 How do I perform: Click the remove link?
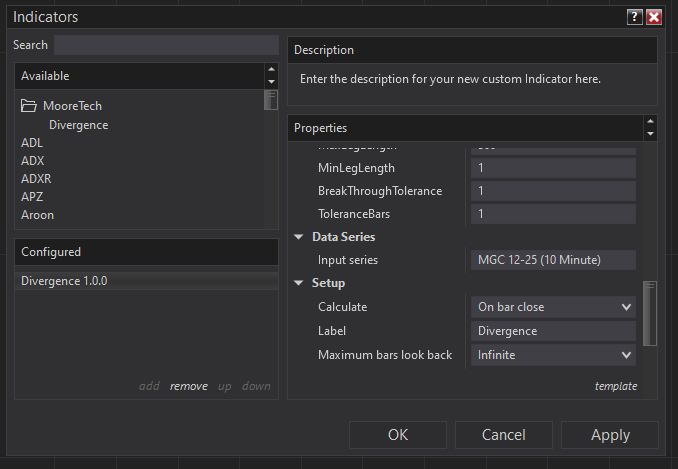tap(189, 386)
